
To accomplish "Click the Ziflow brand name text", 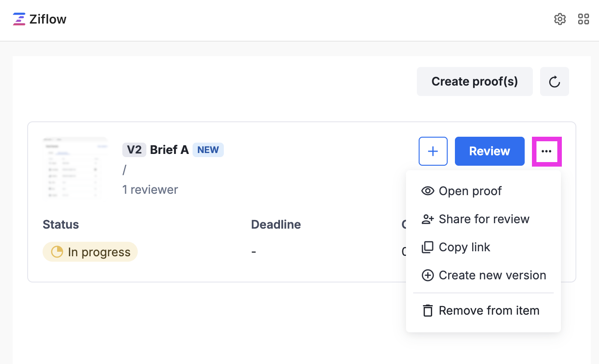I will tap(48, 19).
